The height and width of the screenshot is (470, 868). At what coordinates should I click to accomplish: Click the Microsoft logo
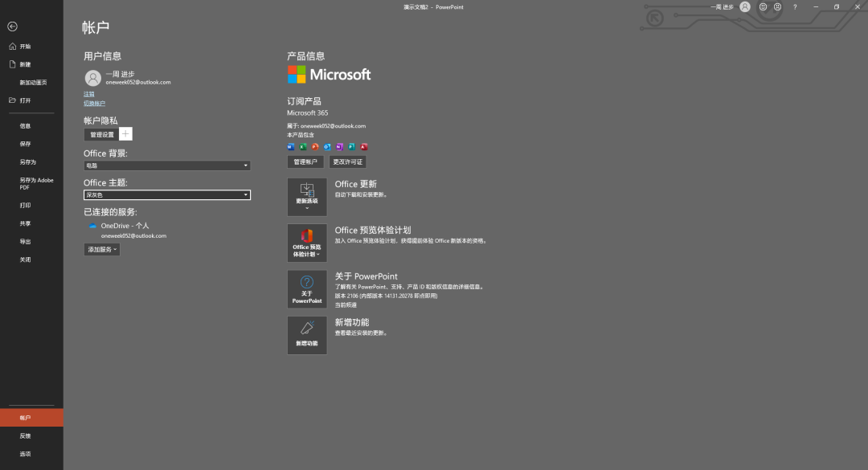329,74
